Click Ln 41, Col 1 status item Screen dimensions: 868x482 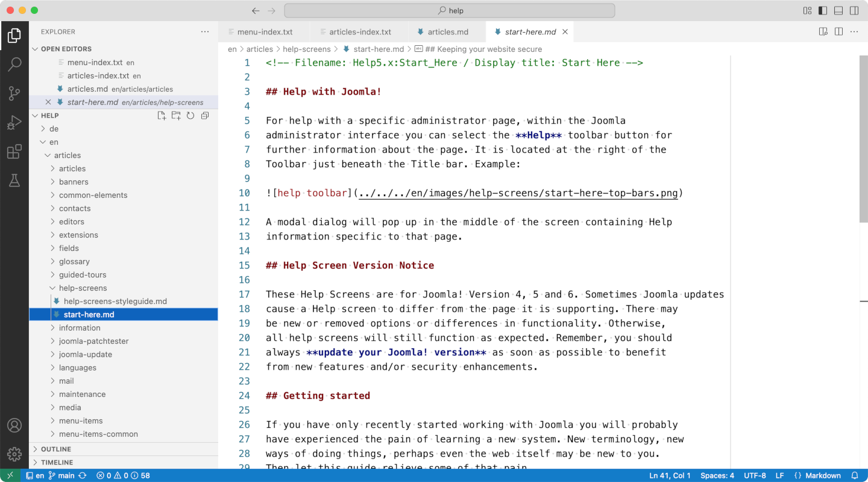tap(670, 475)
